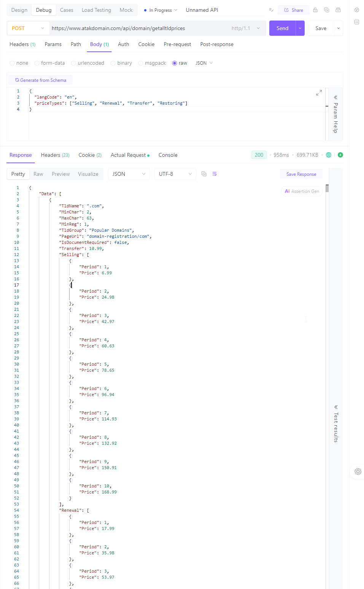Click the Unnamed API name field
Image resolution: width=364 pixels, height=589 pixels.
point(224,10)
